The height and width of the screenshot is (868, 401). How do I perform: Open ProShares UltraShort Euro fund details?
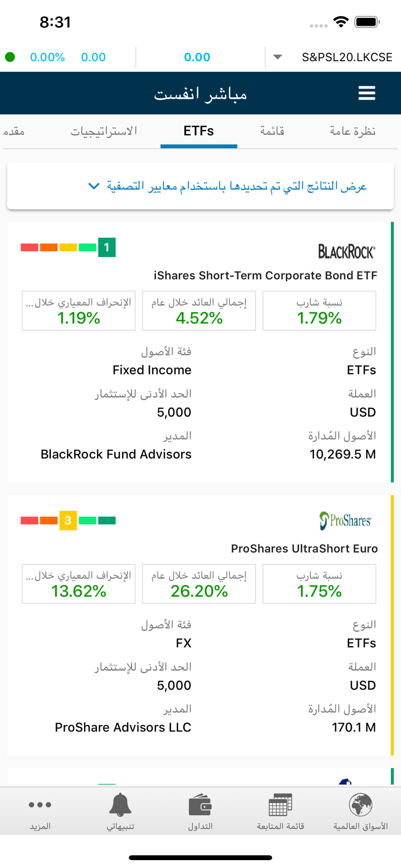pos(304,549)
